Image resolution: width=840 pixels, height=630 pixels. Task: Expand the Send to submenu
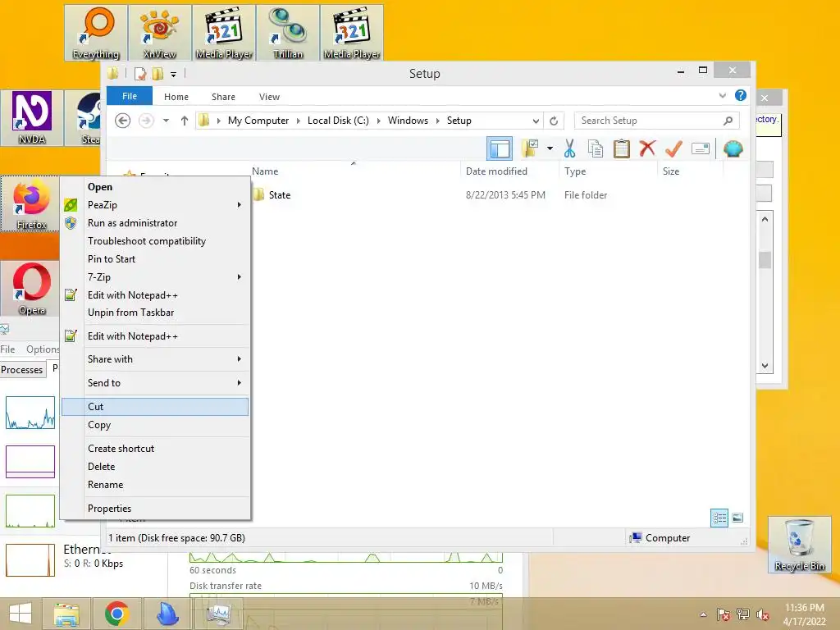[155, 383]
